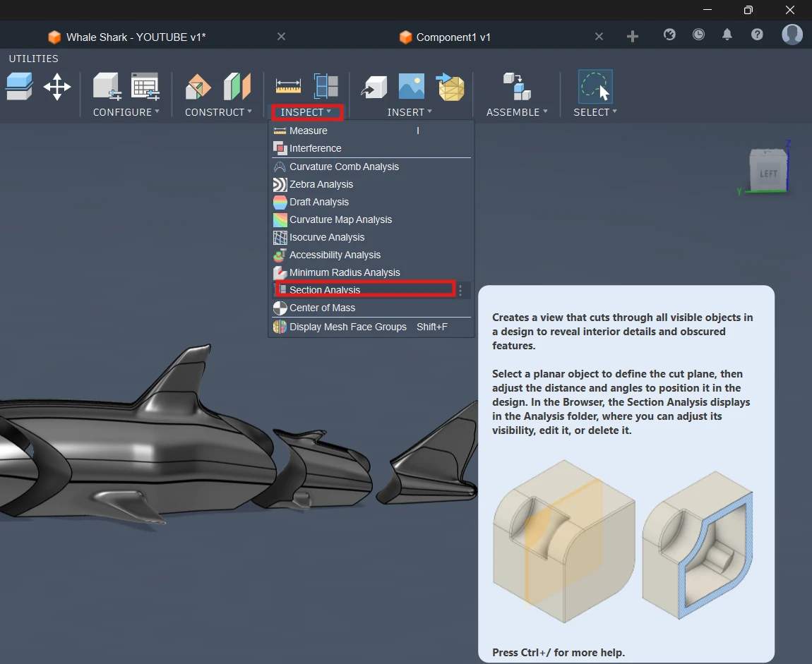The height and width of the screenshot is (664, 812).
Task: Expand the CONSTRUCT dropdown menu
Action: point(218,111)
